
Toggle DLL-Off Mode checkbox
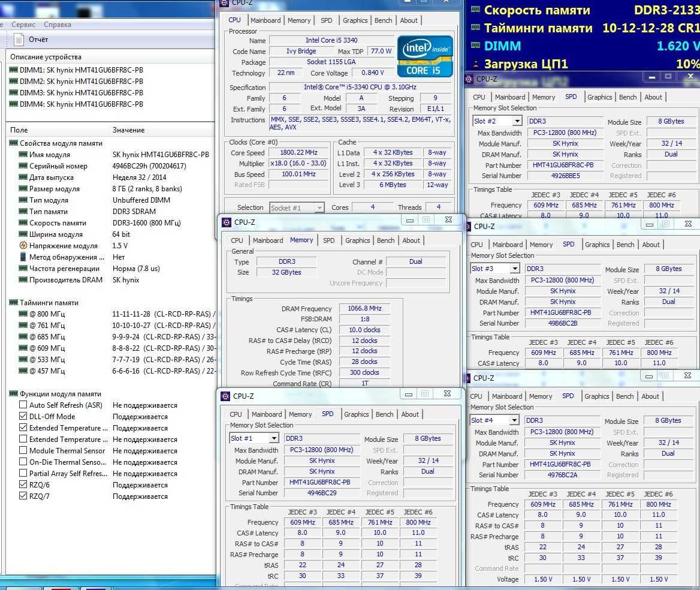[x=23, y=416]
